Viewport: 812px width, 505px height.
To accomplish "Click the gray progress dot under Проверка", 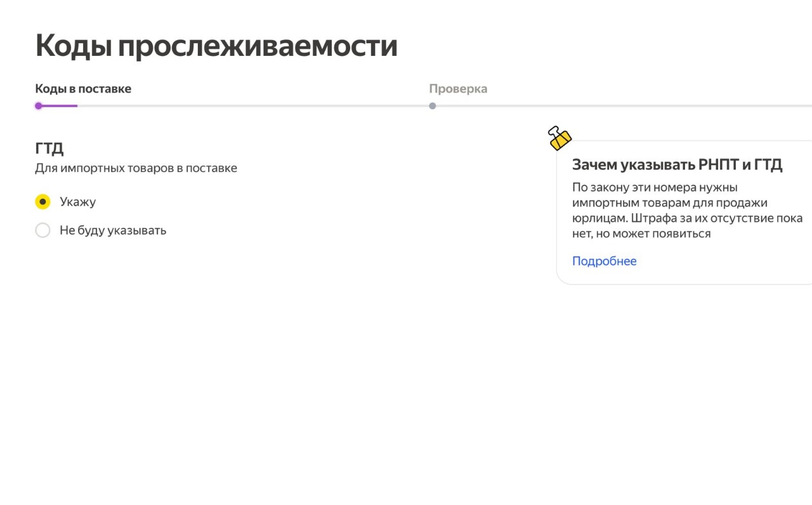I will pos(433,105).
